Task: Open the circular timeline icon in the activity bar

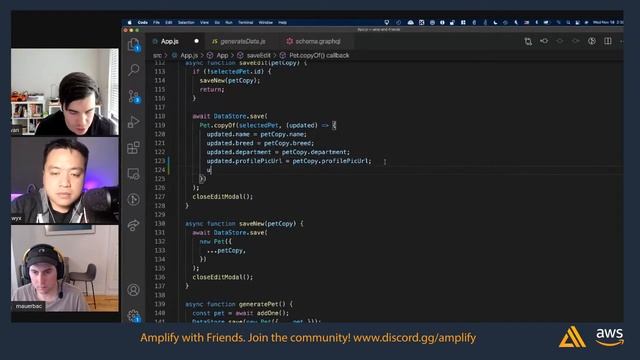Action: 133,200
